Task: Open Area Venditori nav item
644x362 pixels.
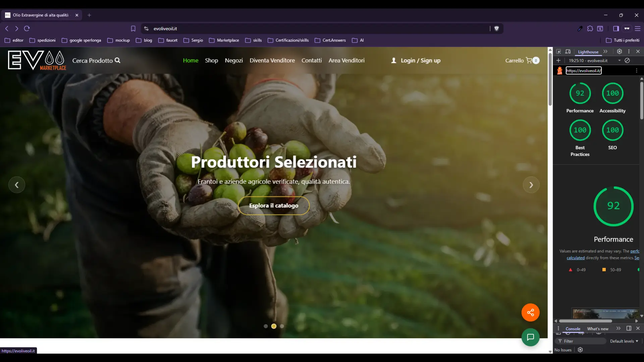Action: 346,61
